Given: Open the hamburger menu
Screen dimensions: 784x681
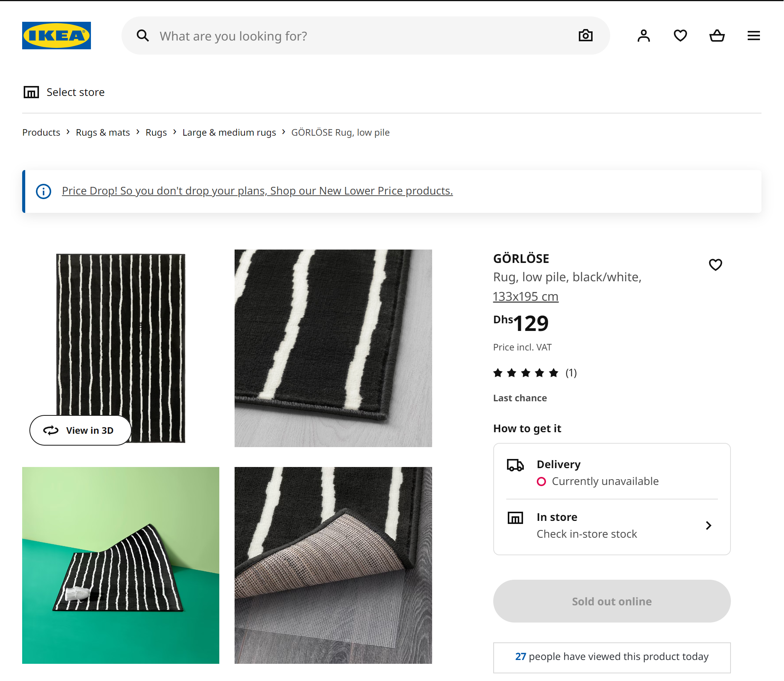Looking at the screenshot, I should coord(754,36).
